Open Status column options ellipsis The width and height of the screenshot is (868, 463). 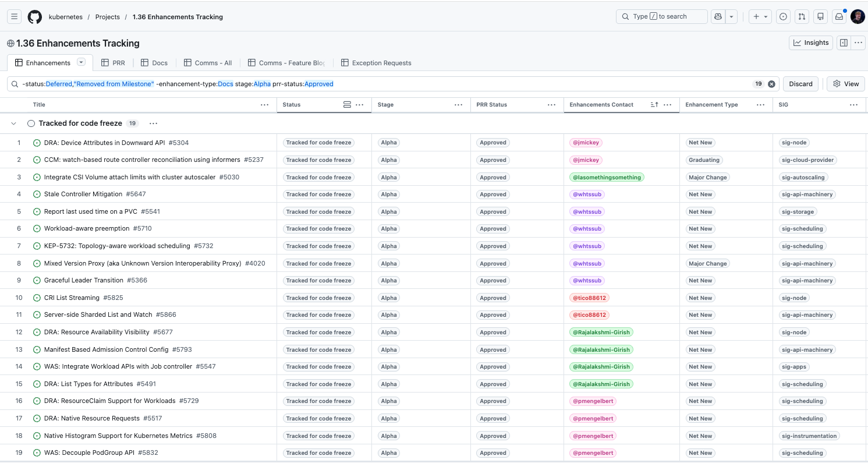pyautogui.click(x=360, y=105)
